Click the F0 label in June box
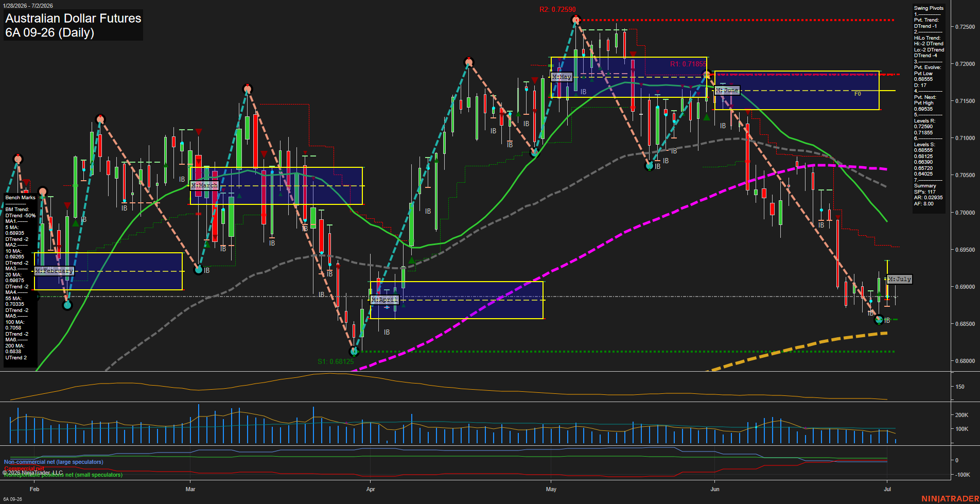The height and width of the screenshot is (504, 980). coord(857,94)
